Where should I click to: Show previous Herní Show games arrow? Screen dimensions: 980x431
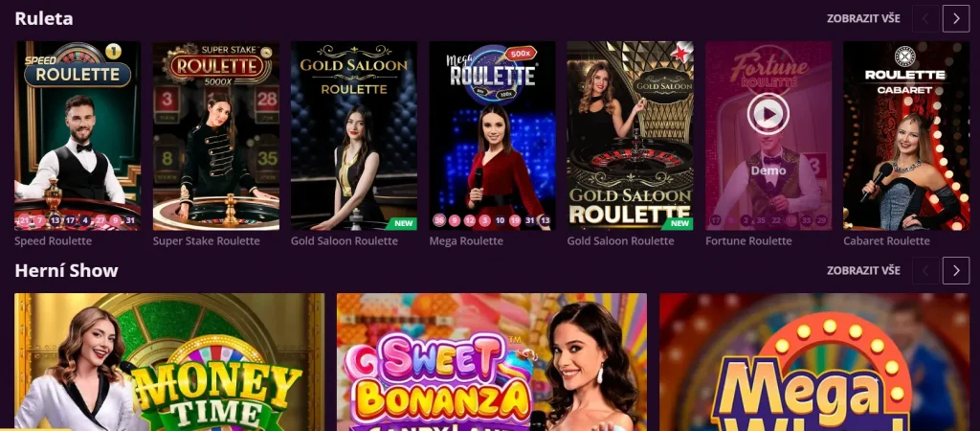925,270
